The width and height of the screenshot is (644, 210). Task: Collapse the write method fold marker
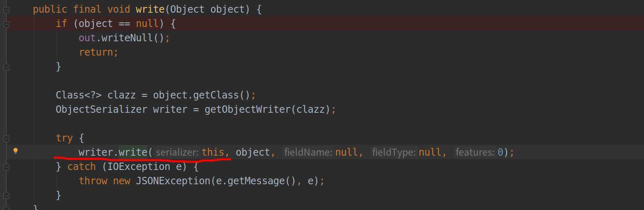[x=6, y=10]
